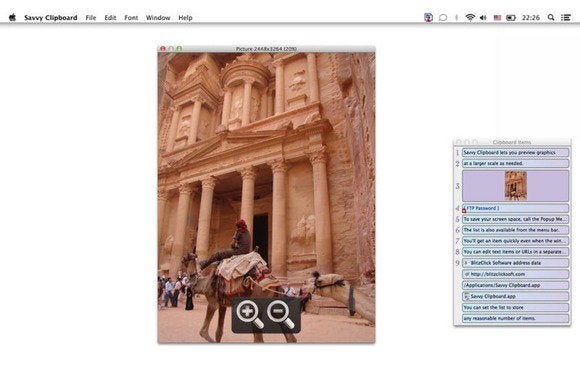
Task: Click the zoom in magnifier on the picture
Action: 250,314
